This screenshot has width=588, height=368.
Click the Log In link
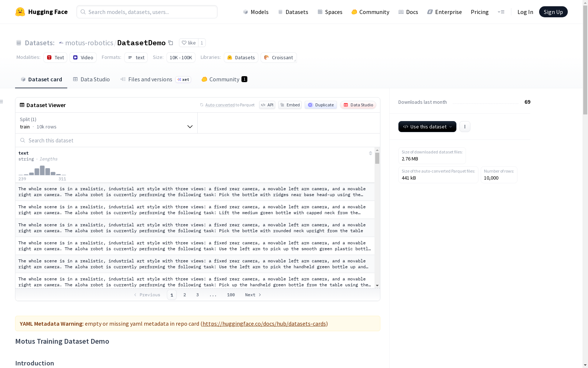click(x=525, y=12)
